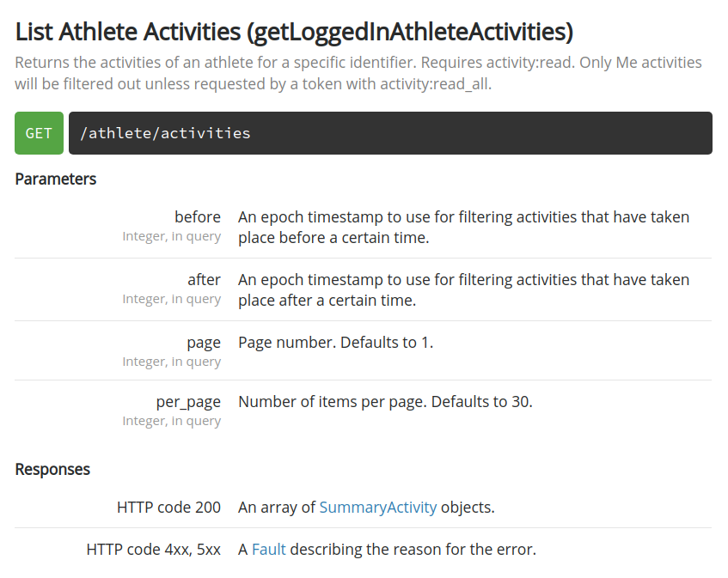Select the /athlete/activities endpoint path bar
The image size is (728, 578).
tap(390, 133)
